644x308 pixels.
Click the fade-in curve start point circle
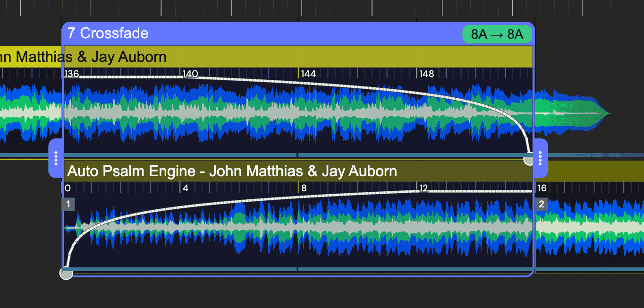coord(67,273)
